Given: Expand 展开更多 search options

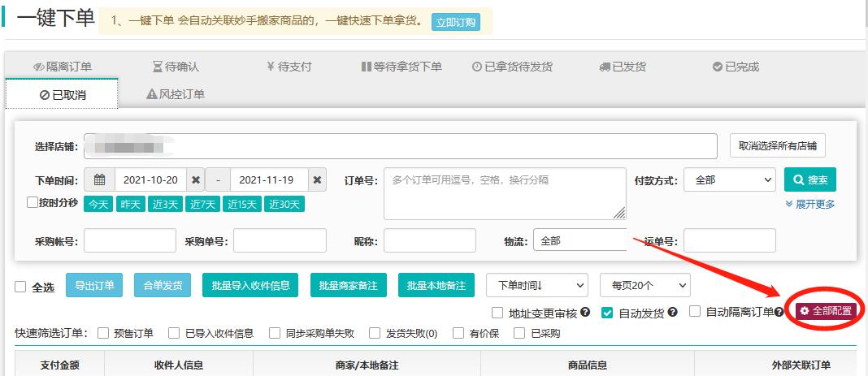Looking at the screenshot, I should (x=809, y=204).
